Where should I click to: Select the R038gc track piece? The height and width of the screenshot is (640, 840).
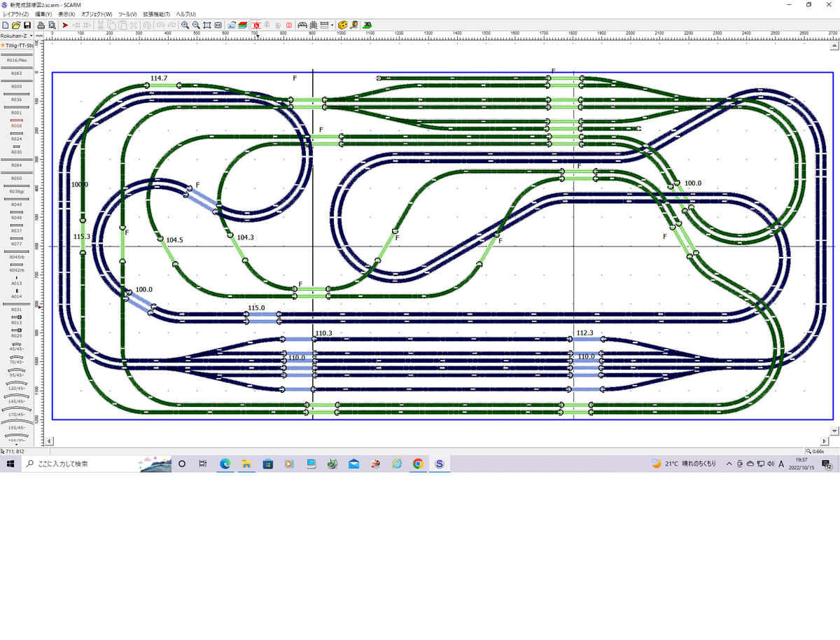(x=17, y=189)
